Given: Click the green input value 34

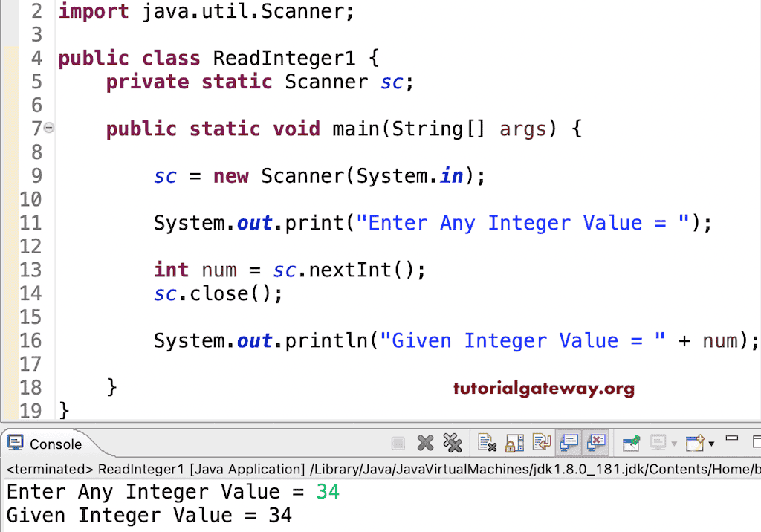Looking at the screenshot, I should [x=327, y=491].
